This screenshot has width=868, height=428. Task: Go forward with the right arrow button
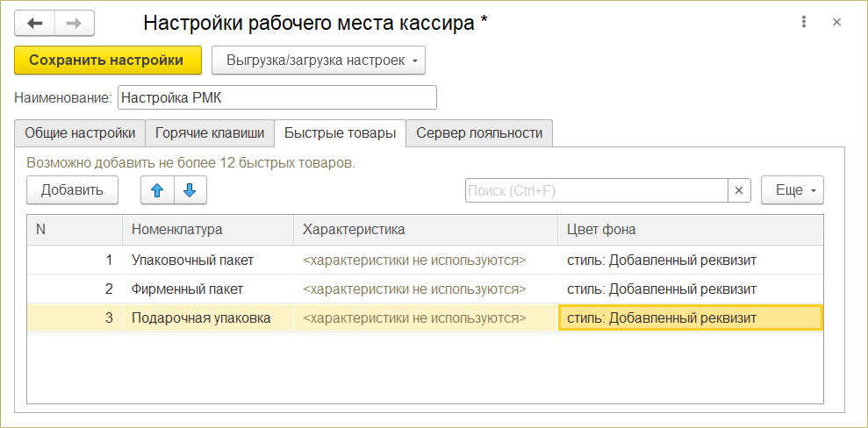75,23
